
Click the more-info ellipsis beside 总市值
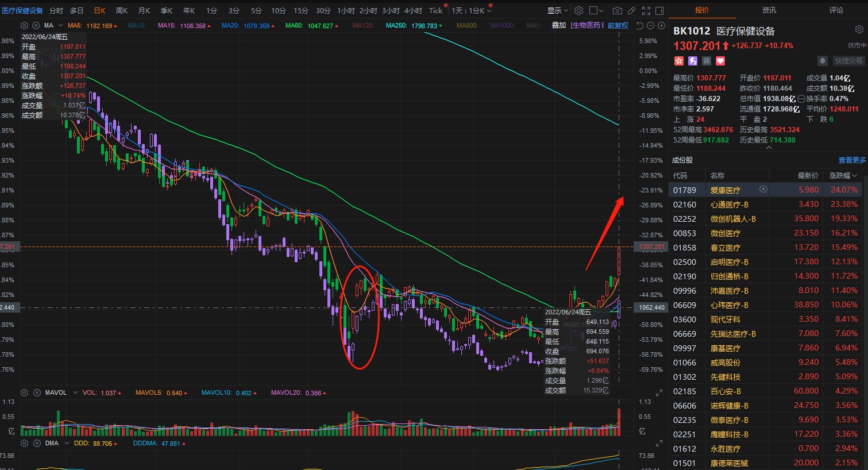pos(801,99)
